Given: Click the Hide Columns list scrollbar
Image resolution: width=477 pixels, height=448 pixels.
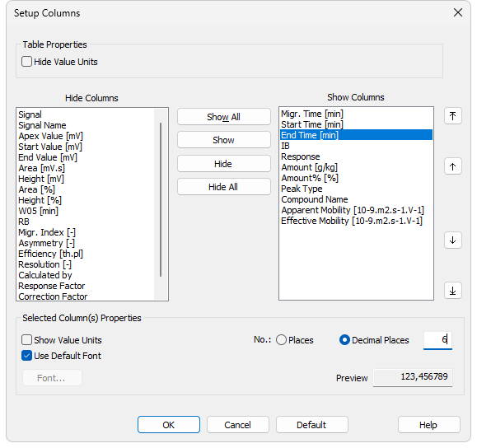Looking at the screenshot, I should point(161,199).
